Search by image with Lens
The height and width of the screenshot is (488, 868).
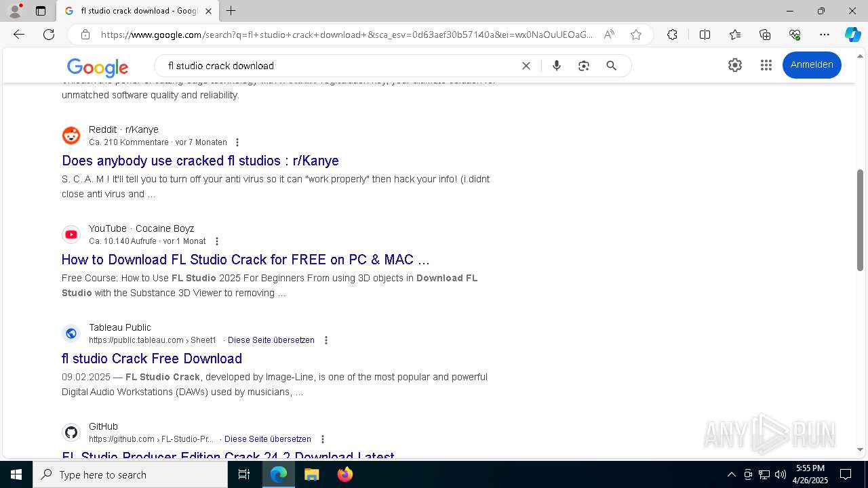pyautogui.click(x=584, y=66)
